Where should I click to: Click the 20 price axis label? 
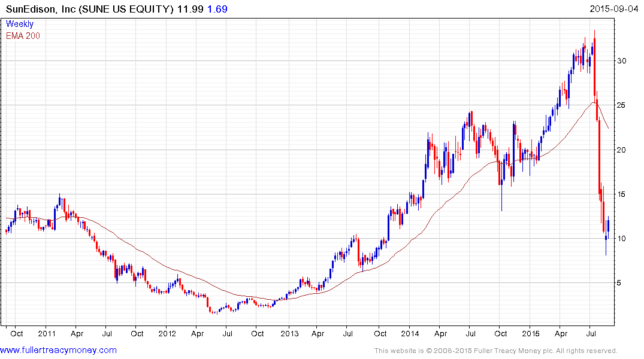click(621, 150)
